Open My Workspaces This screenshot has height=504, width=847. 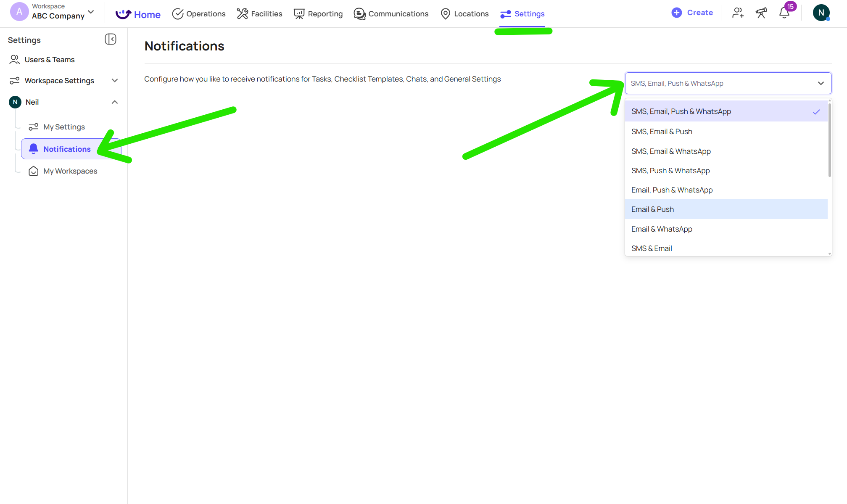[70, 171]
